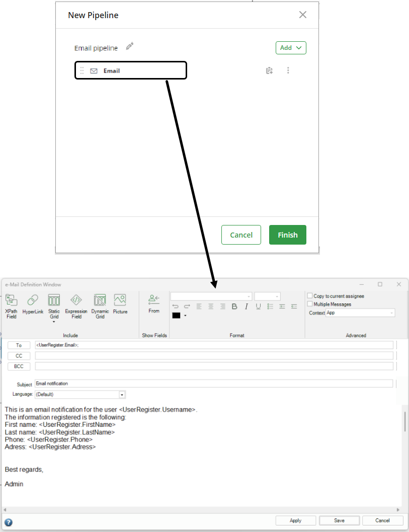The width and height of the screenshot is (409, 532).
Task: Click the black font color swatch
Action: coord(177,316)
